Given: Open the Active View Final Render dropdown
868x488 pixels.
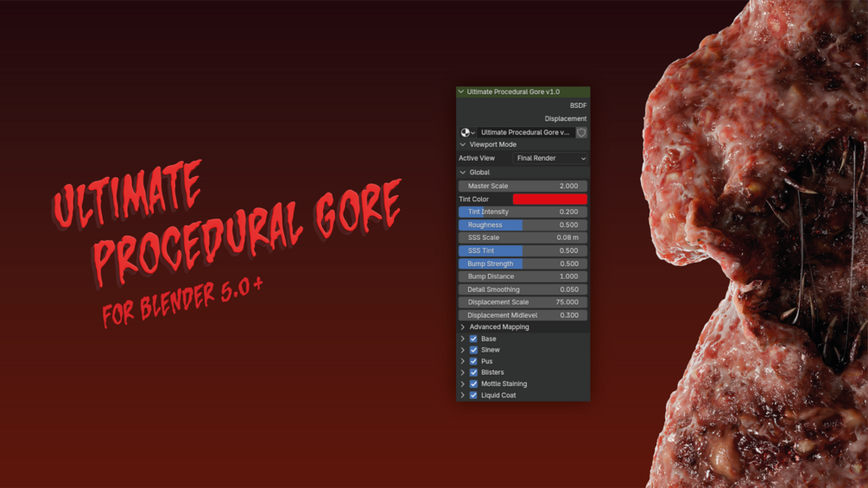Looking at the screenshot, I should pos(549,158).
